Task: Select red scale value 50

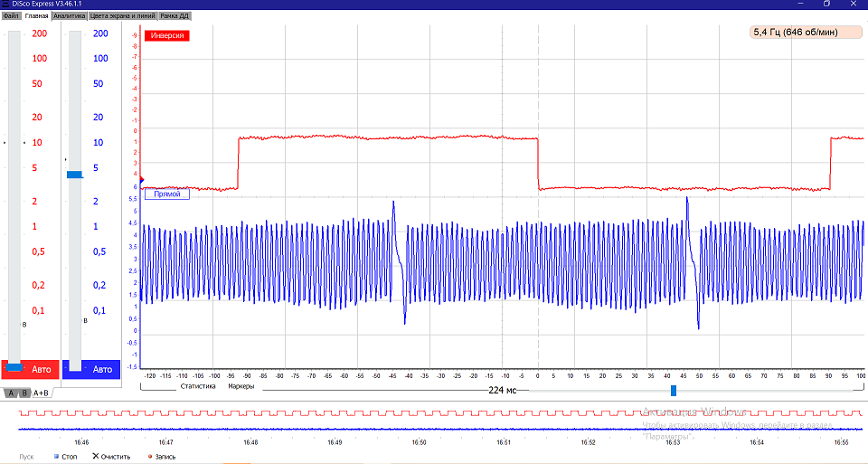Action: click(37, 83)
